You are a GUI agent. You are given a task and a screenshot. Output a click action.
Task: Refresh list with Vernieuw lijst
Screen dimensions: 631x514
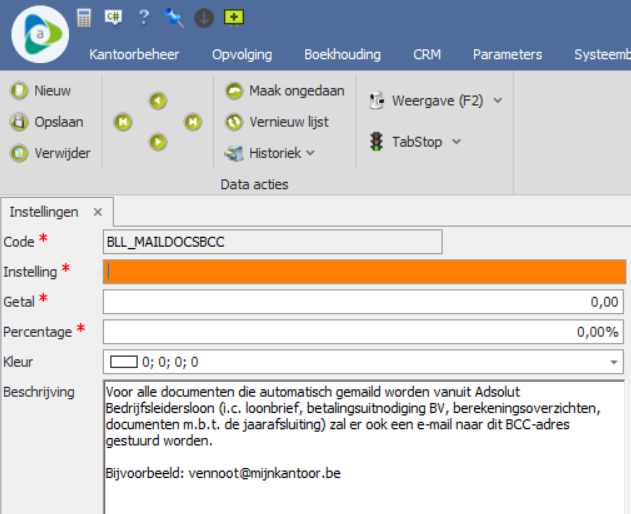(277, 122)
